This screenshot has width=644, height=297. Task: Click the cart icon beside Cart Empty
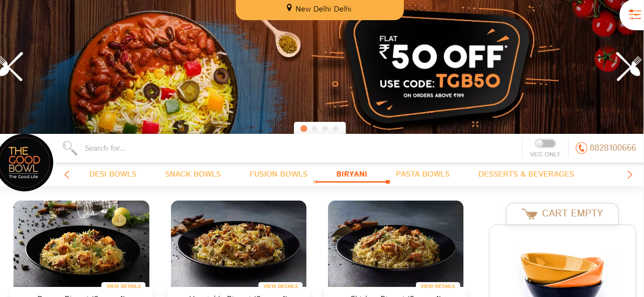(x=529, y=214)
